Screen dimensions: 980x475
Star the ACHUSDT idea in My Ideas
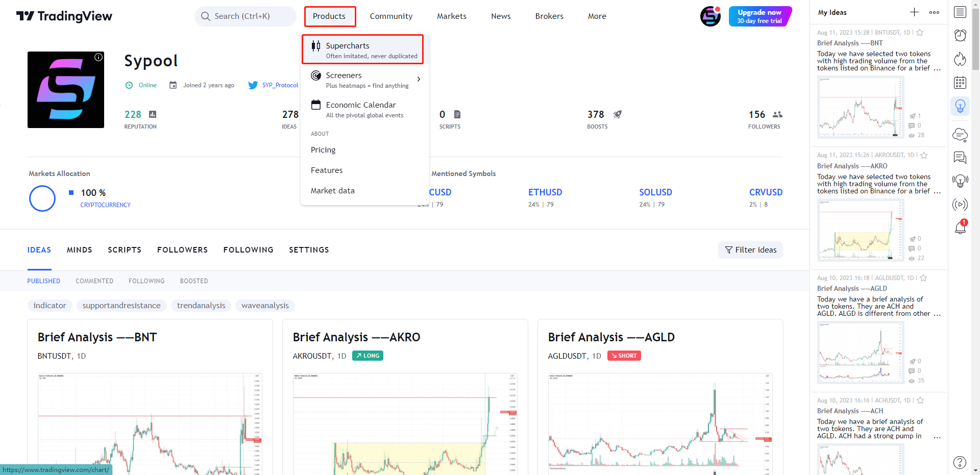click(920, 401)
